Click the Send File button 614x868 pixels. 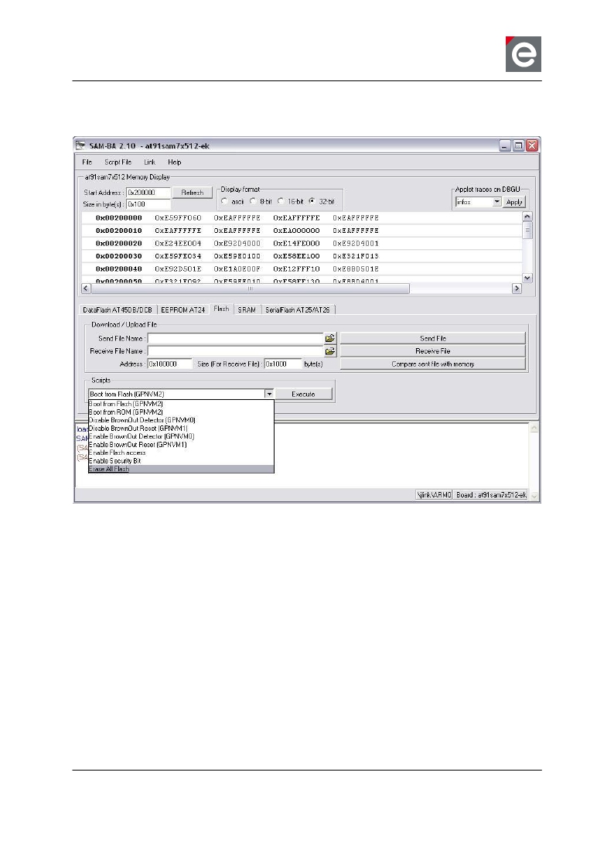432,338
